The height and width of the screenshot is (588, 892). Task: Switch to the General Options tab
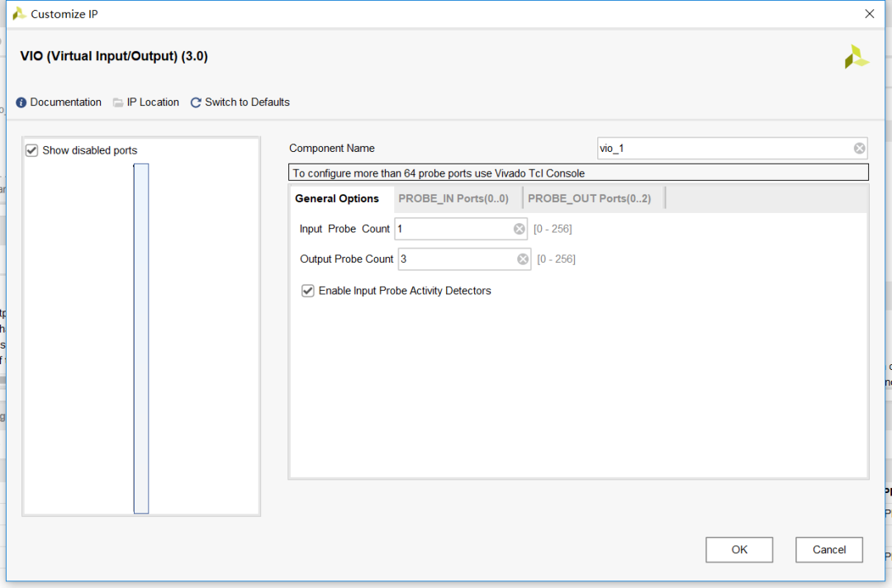coord(337,198)
